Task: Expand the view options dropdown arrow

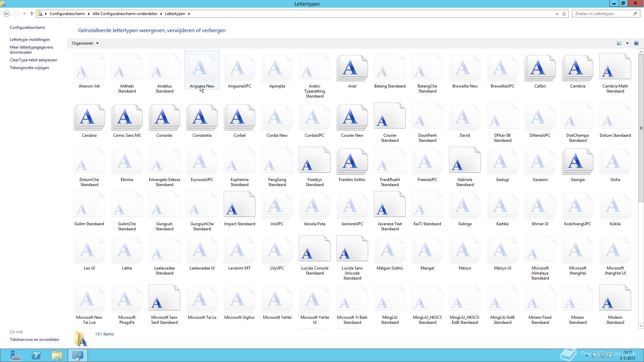Action: 627,43
